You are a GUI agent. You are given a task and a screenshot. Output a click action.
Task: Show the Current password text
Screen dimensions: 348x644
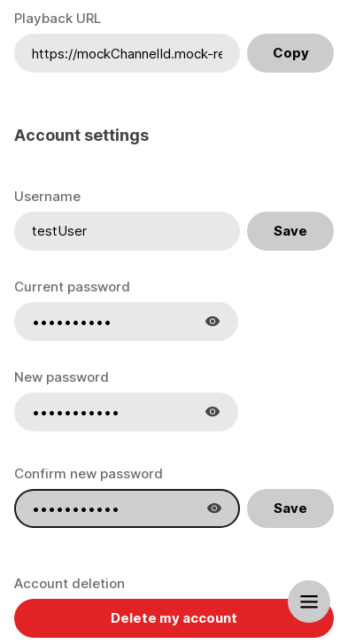coord(213,322)
